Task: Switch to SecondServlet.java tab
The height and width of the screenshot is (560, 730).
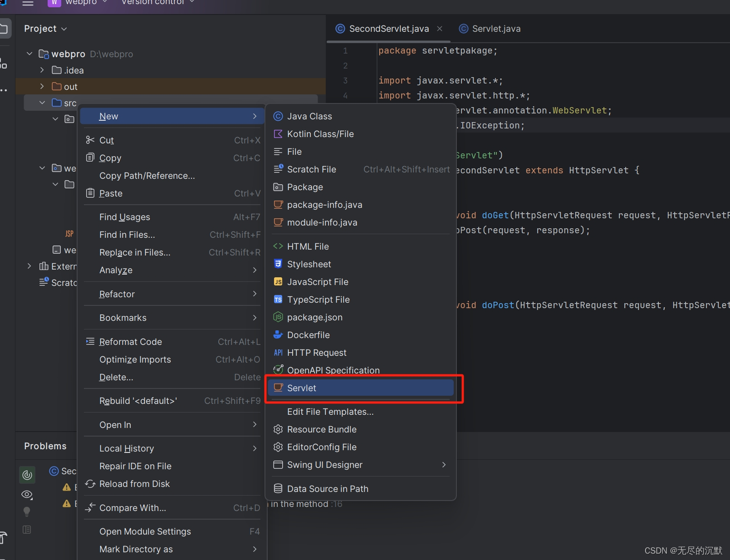Action: [x=389, y=29]
